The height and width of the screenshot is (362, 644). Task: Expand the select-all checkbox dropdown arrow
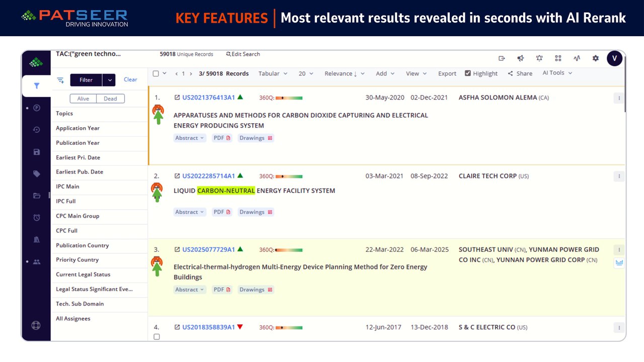tap(164, 73)
